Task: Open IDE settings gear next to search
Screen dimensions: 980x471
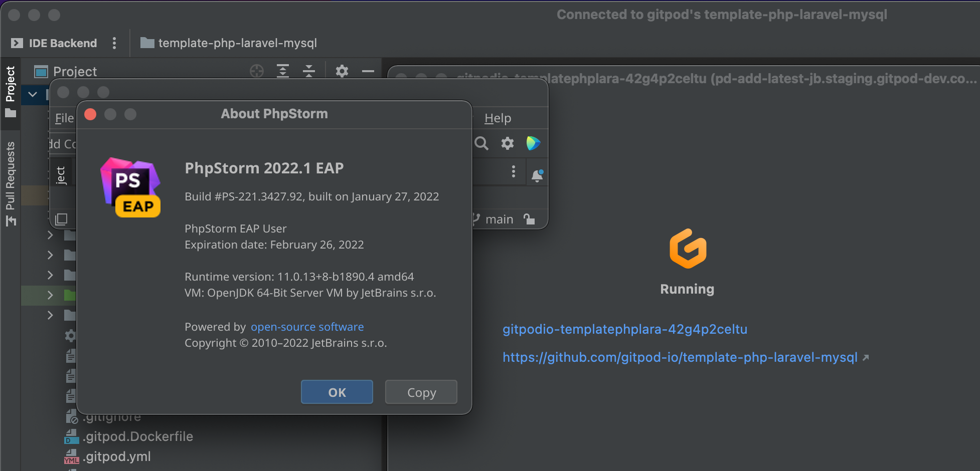Action: (508, 143)
